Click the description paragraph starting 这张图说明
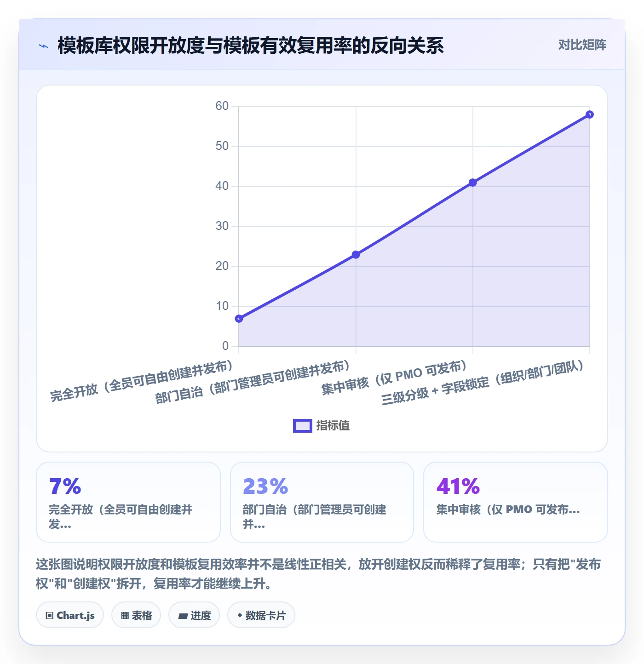 (x=318, y=574)
